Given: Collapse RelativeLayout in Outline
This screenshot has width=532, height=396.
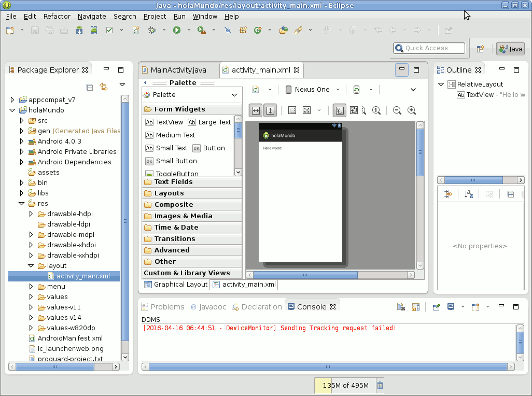Looking at the screenshot, I should [x=441, y=84].
